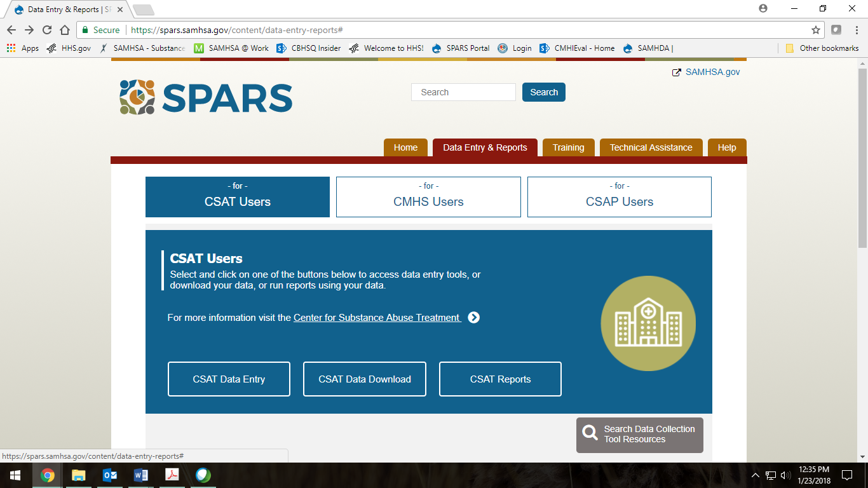Click the Apps bookmarks shortcut

point(23,48)
